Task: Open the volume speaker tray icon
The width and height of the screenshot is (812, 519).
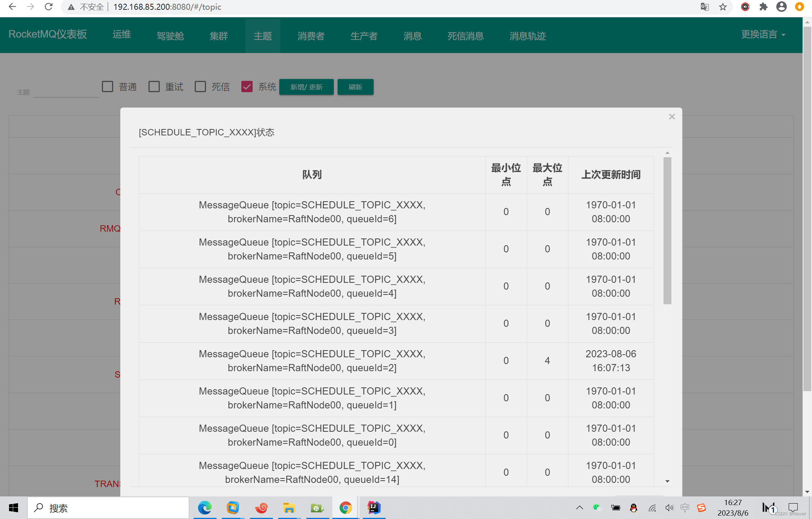Action: [669, 508]
